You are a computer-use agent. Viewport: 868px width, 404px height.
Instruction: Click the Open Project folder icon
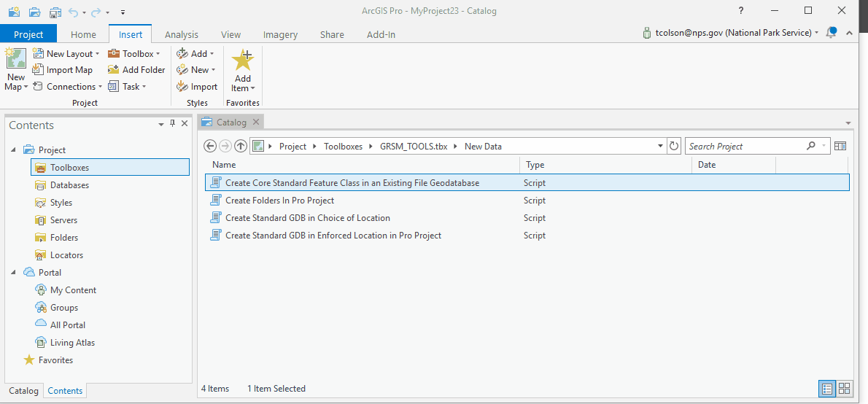pos(35,11)
